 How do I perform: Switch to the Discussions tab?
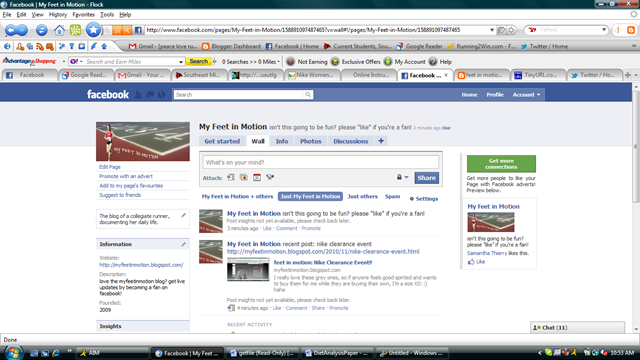[351, 141]
